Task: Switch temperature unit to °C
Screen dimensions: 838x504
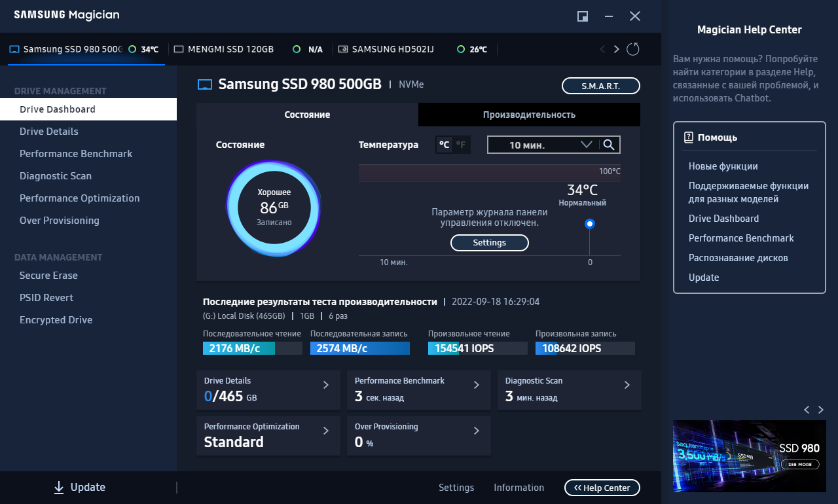Action: tap(444, 145)
